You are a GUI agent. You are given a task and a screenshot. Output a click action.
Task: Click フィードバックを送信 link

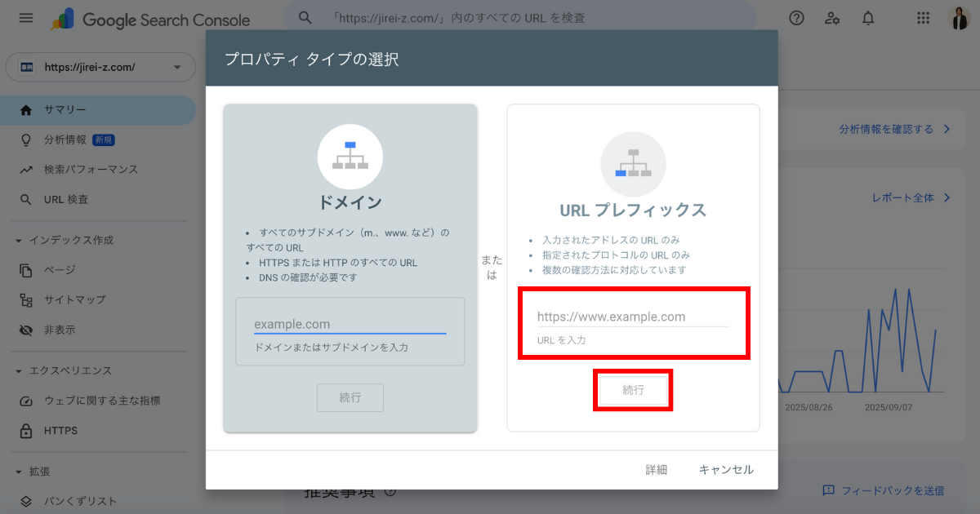pos(893,490)
